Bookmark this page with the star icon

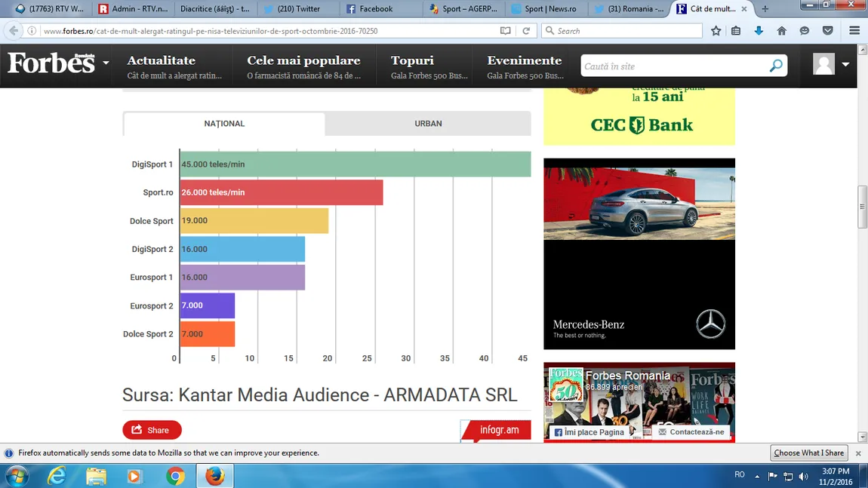pyautogui.click(x=716, y=31)
